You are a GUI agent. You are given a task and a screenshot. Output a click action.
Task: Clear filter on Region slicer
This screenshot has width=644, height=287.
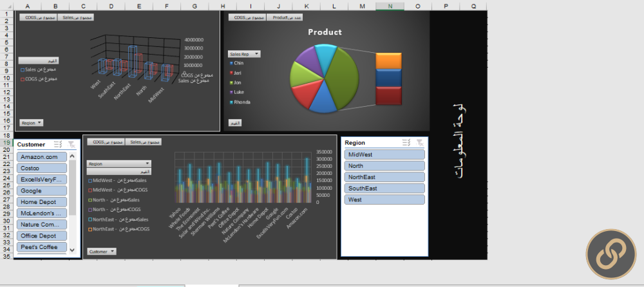pyautogui.click(x=419, y=142)
